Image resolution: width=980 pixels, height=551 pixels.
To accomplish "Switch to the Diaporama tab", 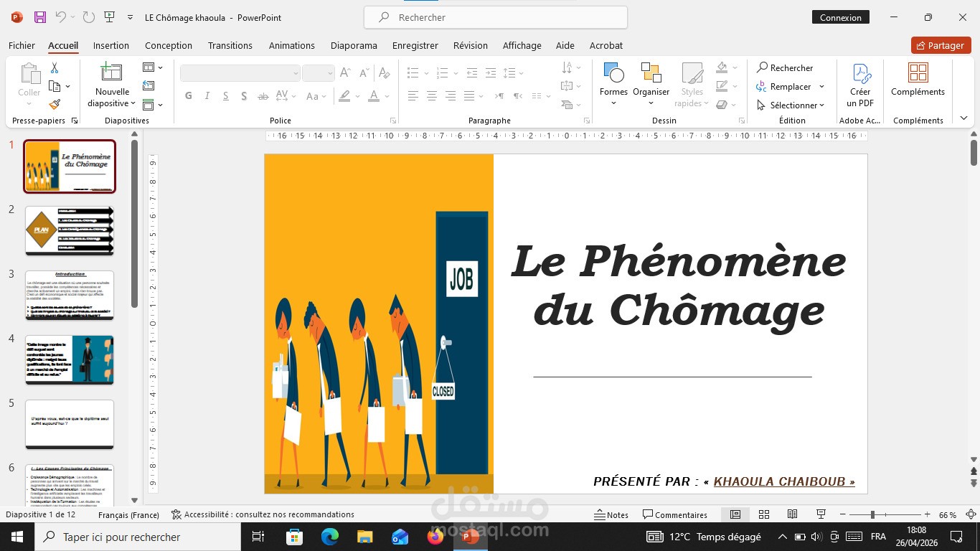I will [x=354, y=45].
